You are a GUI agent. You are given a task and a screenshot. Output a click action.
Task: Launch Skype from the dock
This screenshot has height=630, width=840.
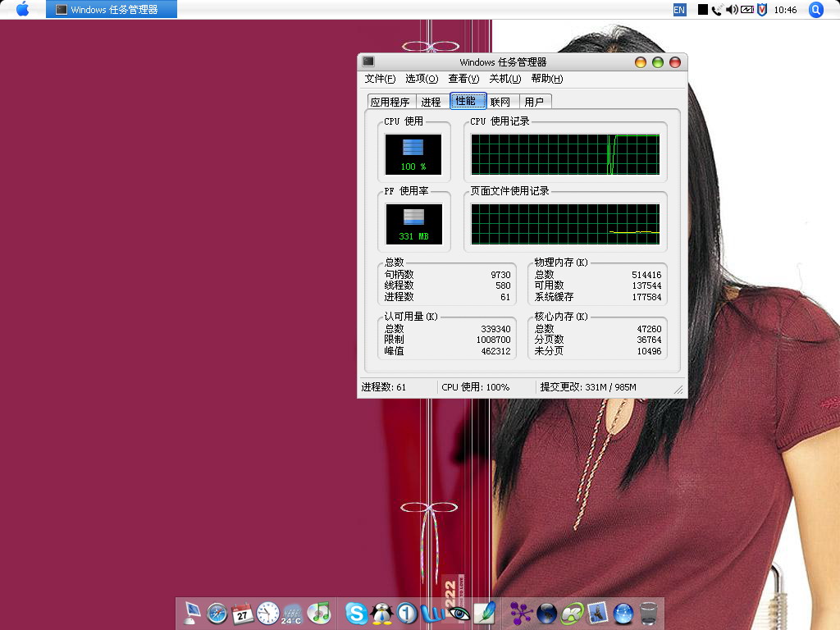pos(356,613)
